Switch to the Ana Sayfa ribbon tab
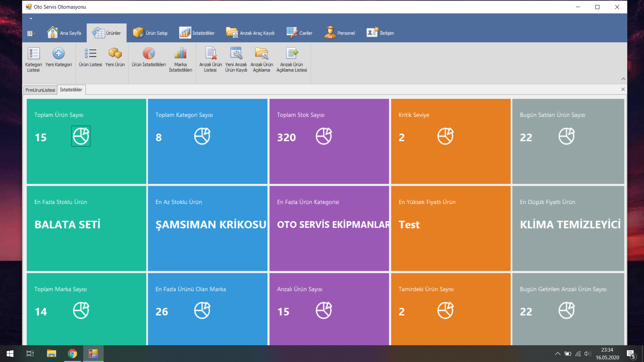 [64, 33]
